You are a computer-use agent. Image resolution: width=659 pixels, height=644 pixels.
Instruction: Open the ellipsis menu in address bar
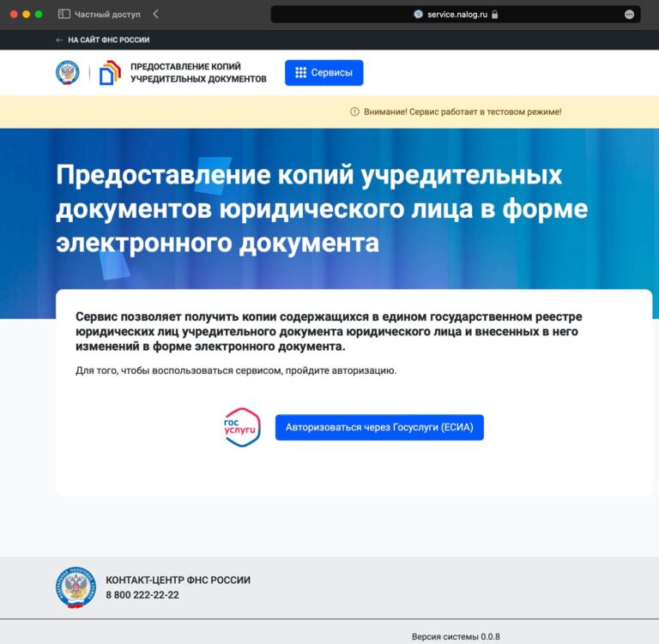coord(629,15)
